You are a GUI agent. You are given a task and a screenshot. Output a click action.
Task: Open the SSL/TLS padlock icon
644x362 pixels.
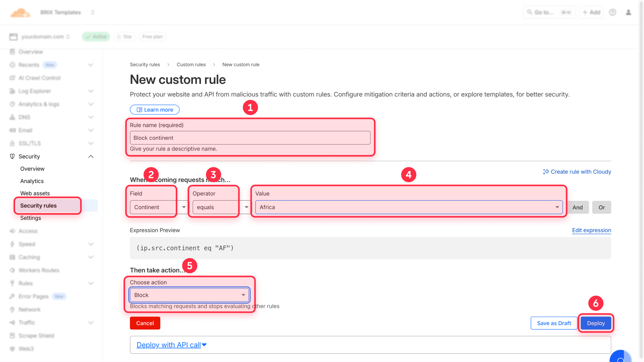pos(12,143)
